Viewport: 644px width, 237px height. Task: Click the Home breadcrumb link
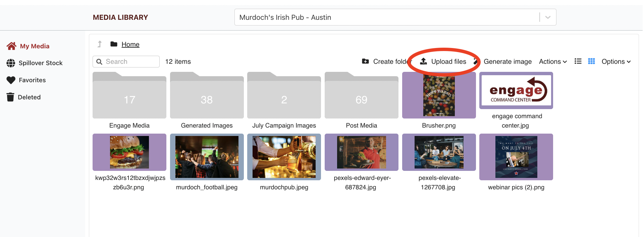[130, 44]
